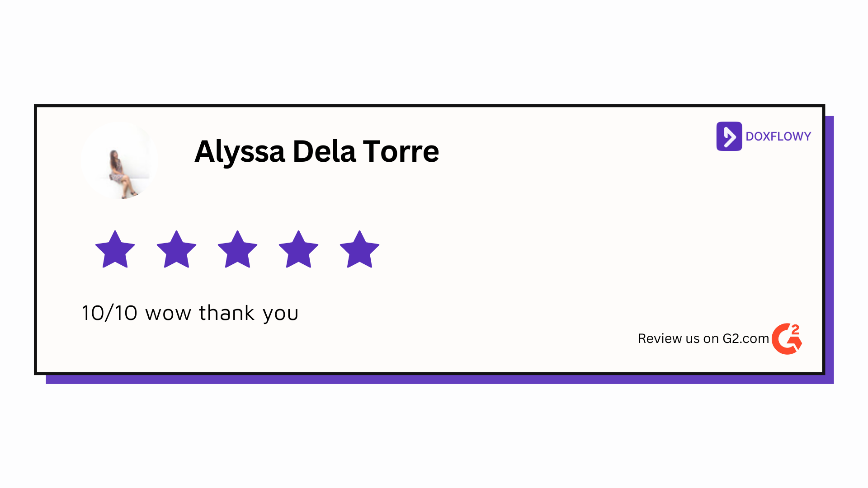Click the Doxflowy purple arrow logo icon

729,136
